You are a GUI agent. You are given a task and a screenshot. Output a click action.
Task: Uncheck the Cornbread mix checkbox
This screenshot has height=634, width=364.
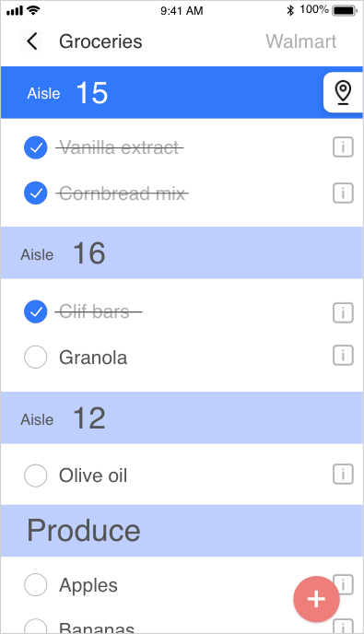pyautogui.click(x=36, y=193)
